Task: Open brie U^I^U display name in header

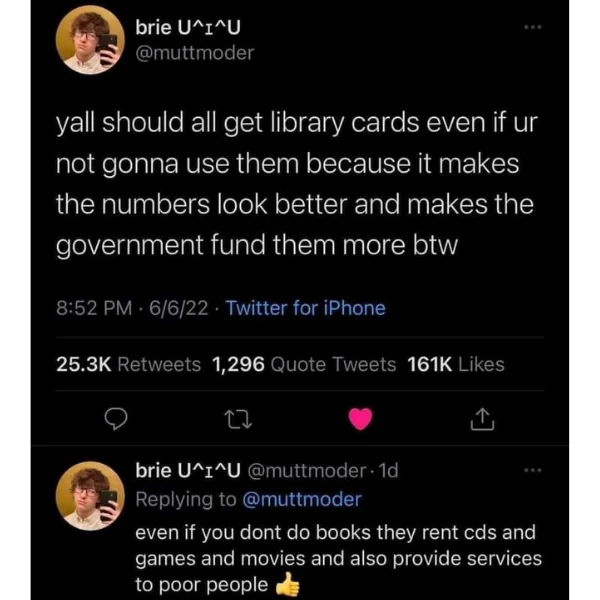Action: [188, 27]
